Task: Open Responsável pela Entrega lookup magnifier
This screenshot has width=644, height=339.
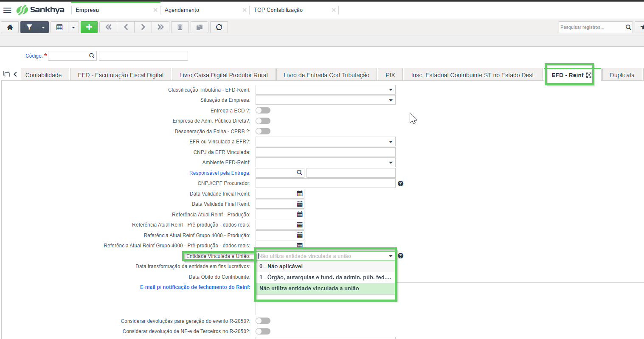Action: pos(299,173)
